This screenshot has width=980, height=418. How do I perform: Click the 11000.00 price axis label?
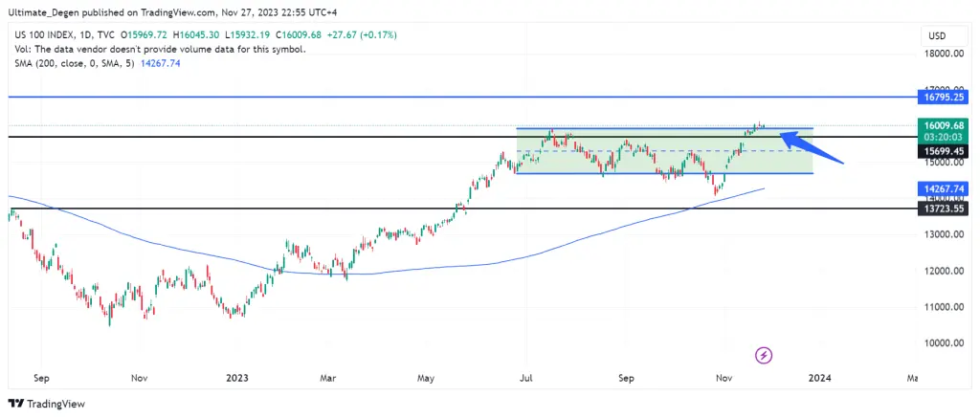[943, 307]
